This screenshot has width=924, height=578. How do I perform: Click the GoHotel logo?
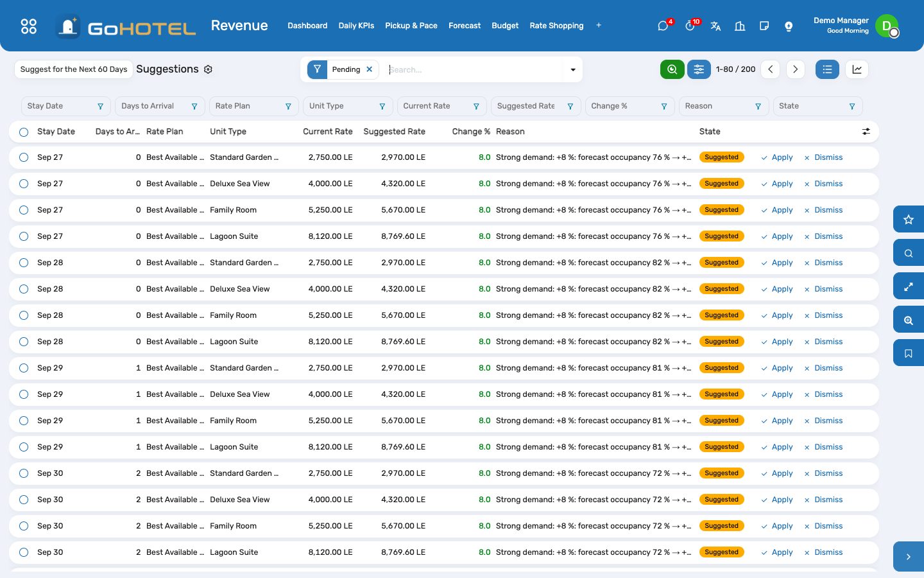(126, 26)
